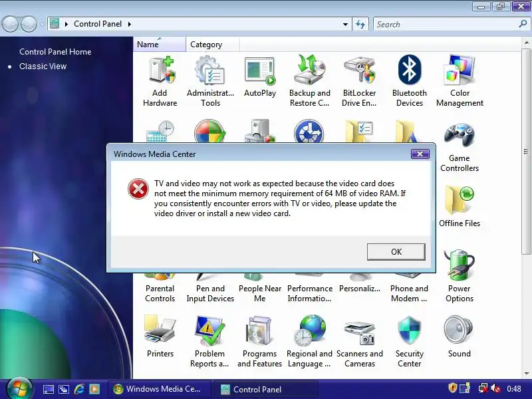Open Phone and Modem item

[409, 293]
